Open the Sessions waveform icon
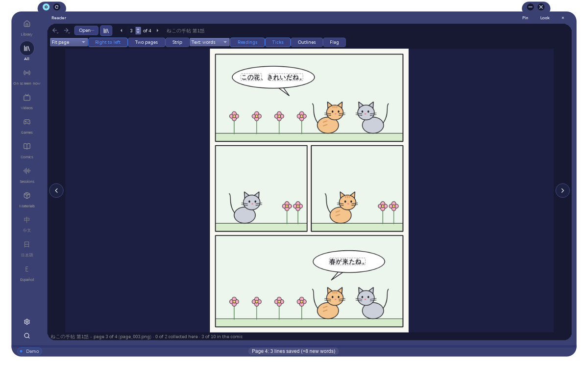 point(27,171)
